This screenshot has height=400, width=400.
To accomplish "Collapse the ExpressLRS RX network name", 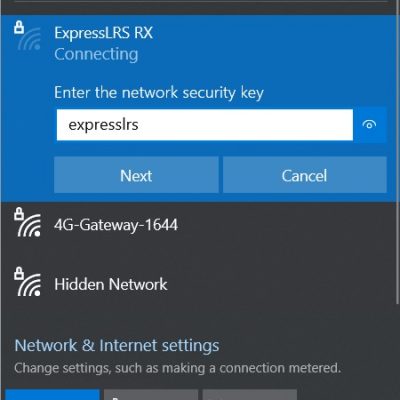I will [104, 33].
